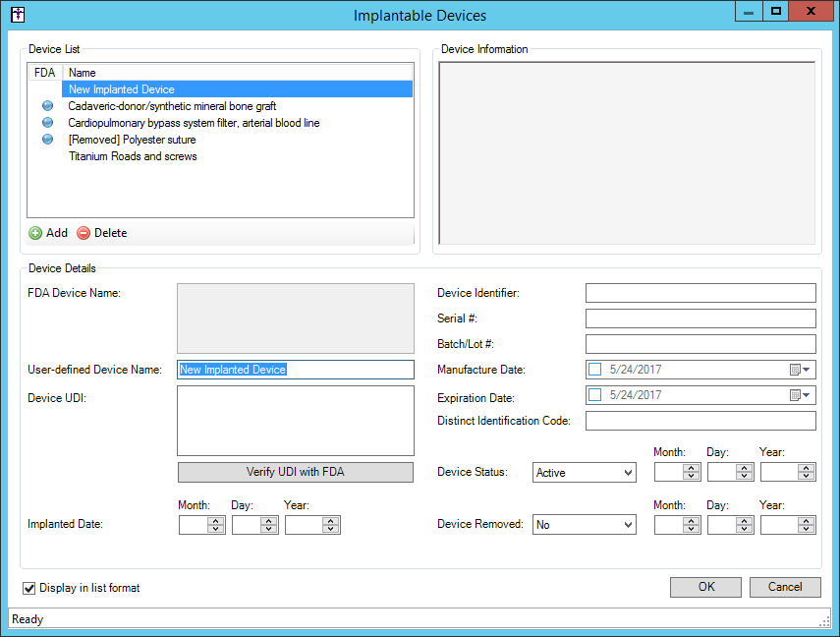
Task: Click the Verify UDI with FDA button
Action: click(x=295, y=472)
